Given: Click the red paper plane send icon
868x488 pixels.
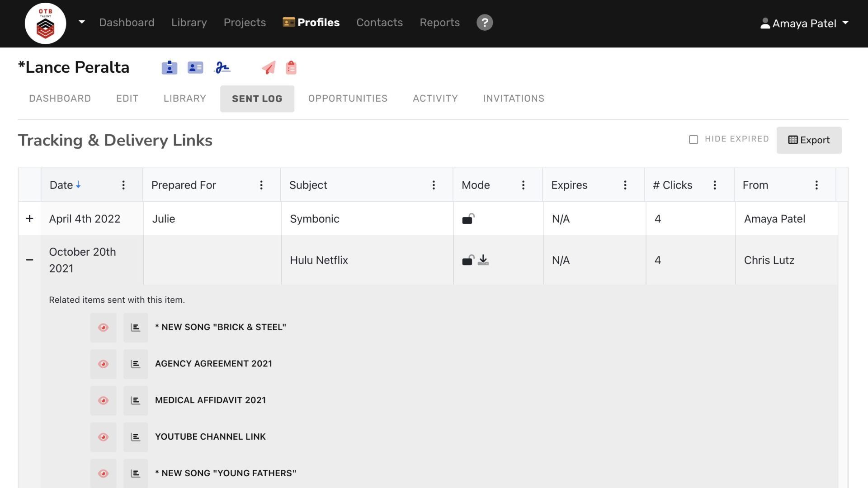Looking at the screenshot, I should click(x=269, y=68).
